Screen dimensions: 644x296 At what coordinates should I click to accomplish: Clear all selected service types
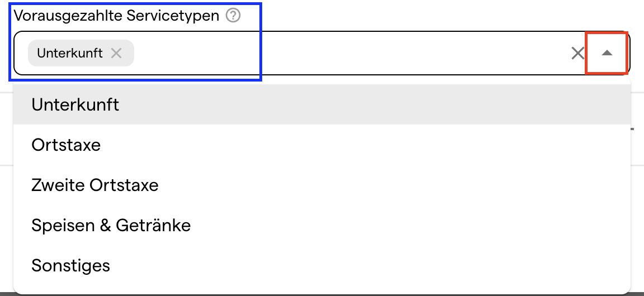coord(578,53)
